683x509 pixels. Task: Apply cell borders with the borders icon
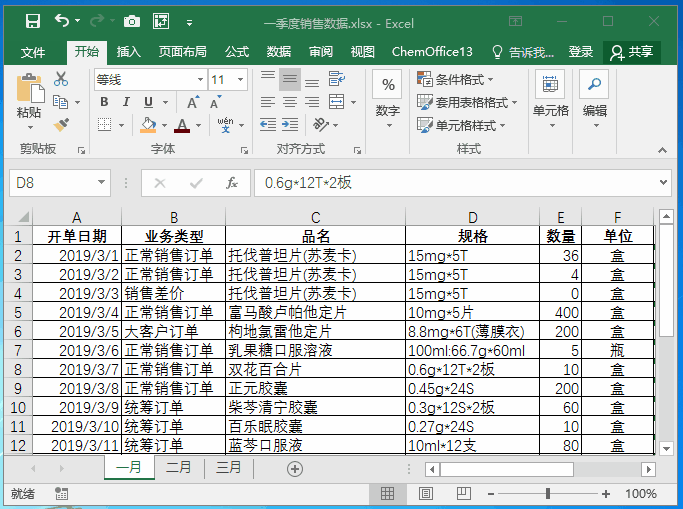(105, 125)
